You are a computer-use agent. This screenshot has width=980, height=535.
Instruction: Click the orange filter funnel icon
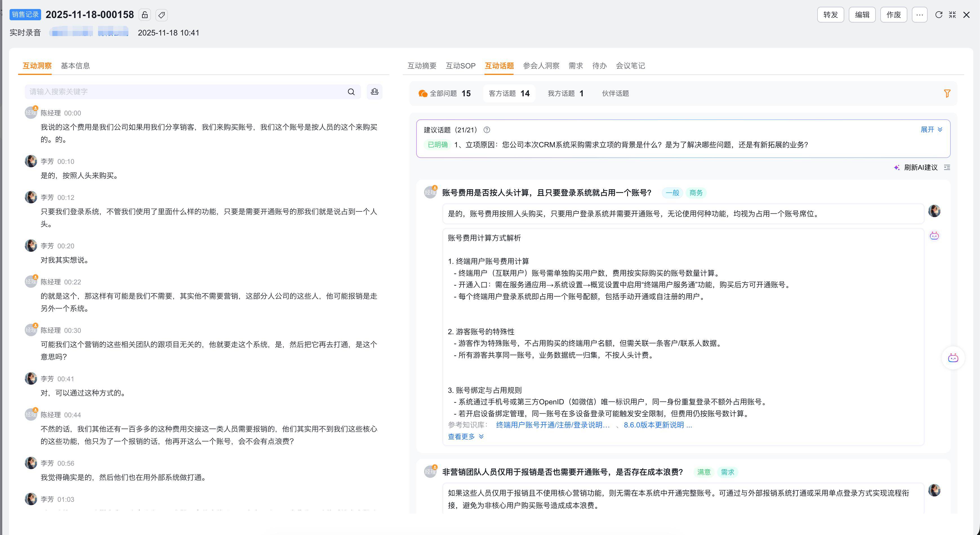pyautogui.click(x=947, y=93)
